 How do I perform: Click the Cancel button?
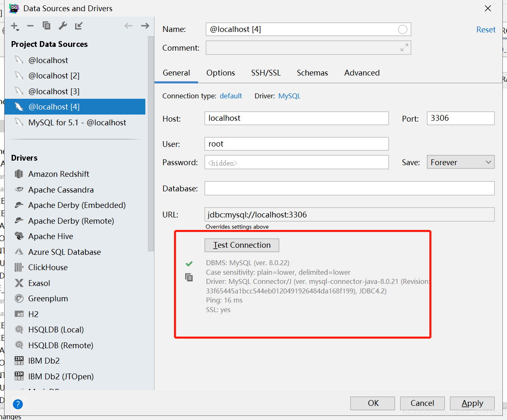422,403
